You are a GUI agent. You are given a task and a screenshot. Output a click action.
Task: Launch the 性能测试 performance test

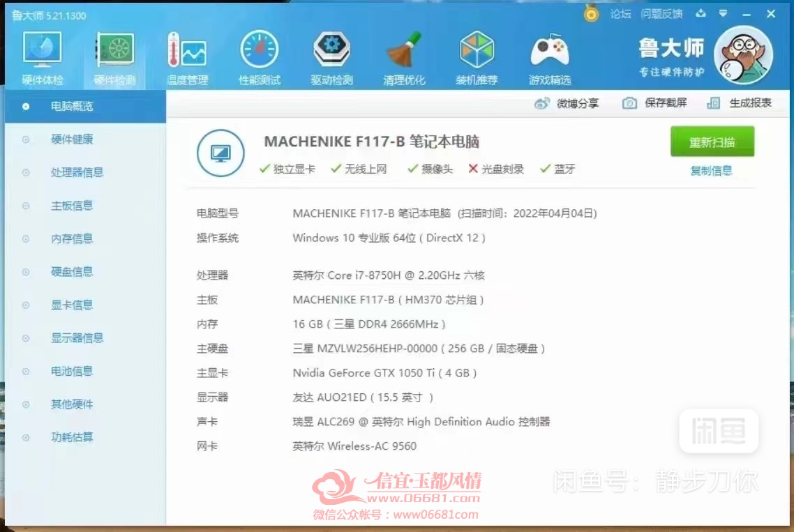(260, 58)
